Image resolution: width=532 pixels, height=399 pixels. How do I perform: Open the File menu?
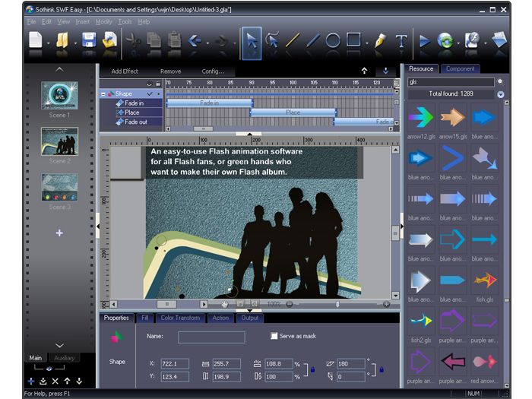pos(32,22)
